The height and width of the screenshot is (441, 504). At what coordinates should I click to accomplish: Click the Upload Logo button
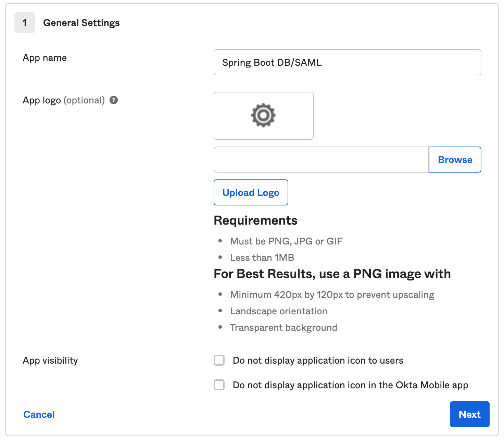coord(251,192)
